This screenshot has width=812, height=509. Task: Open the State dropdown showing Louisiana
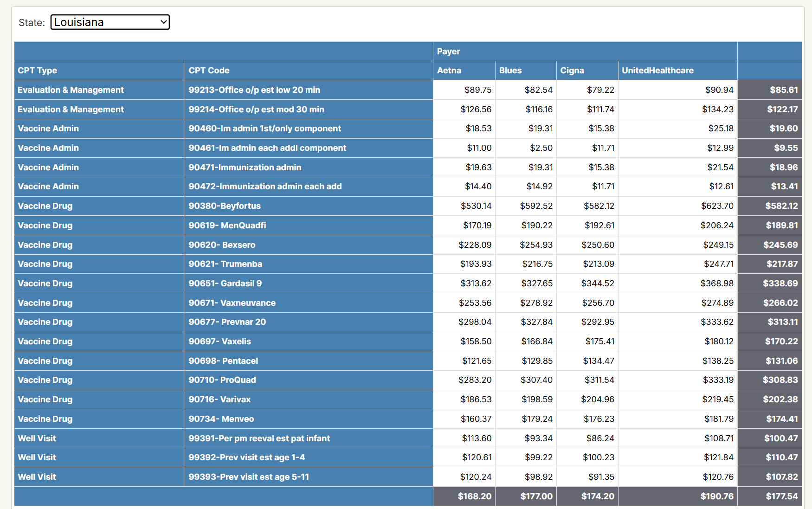click(110, 22)
